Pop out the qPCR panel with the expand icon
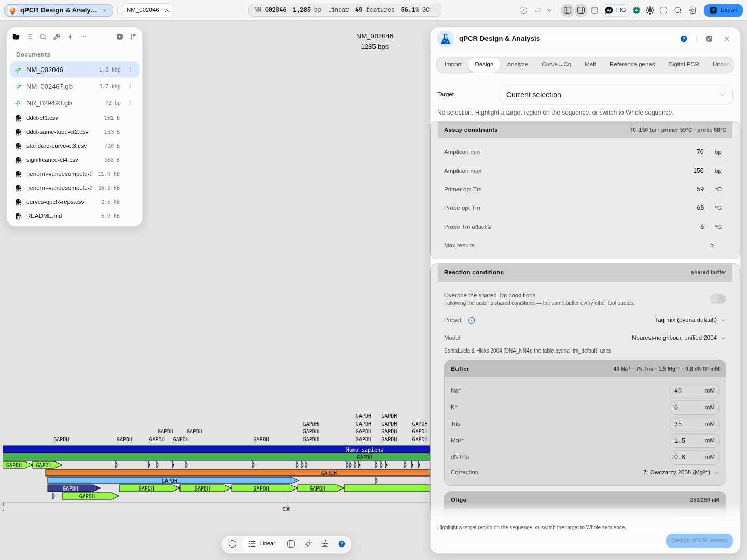This screenshot has width=747, height=560. tap(709, 39)
